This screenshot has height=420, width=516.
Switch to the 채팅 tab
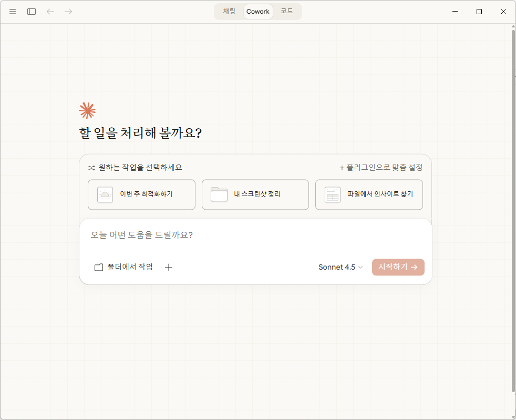tap(229, 11)
